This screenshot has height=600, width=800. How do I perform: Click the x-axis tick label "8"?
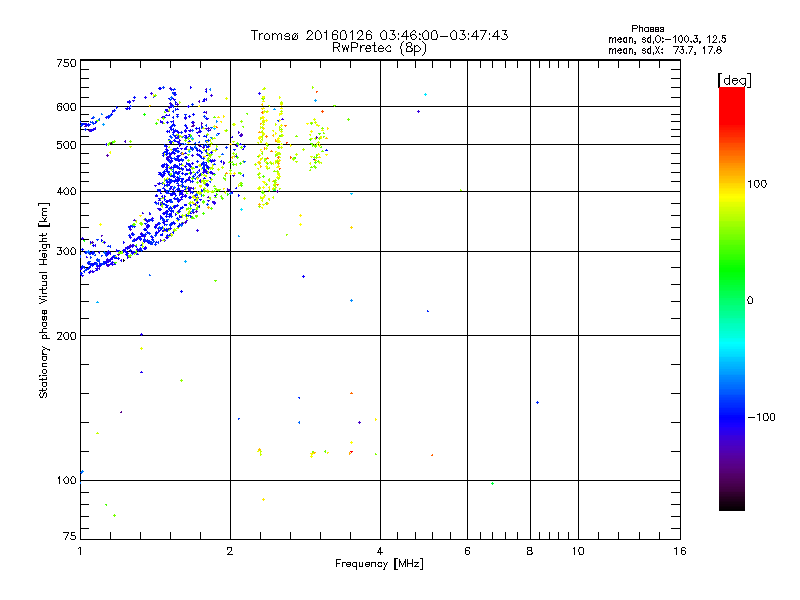(x=530, y=551)
